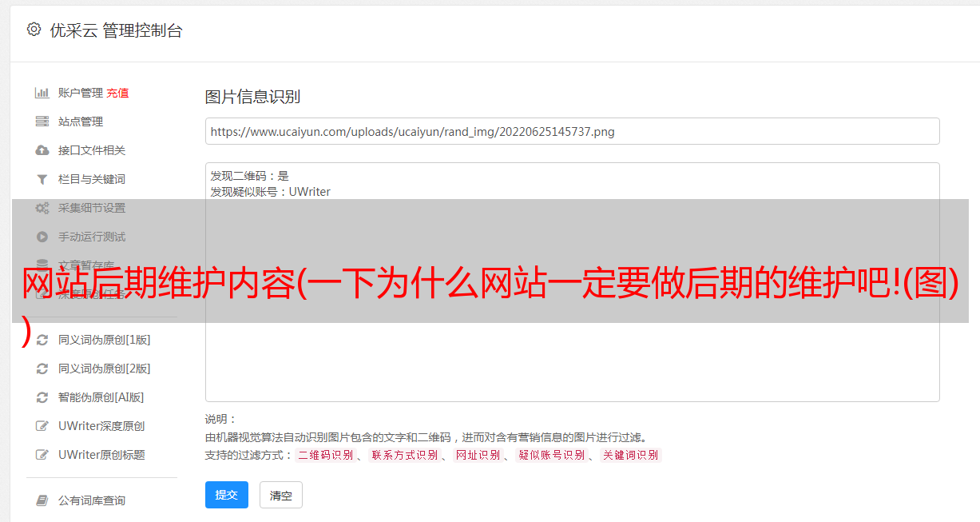Open 同义词伪原创[2版]

point(105,369)
